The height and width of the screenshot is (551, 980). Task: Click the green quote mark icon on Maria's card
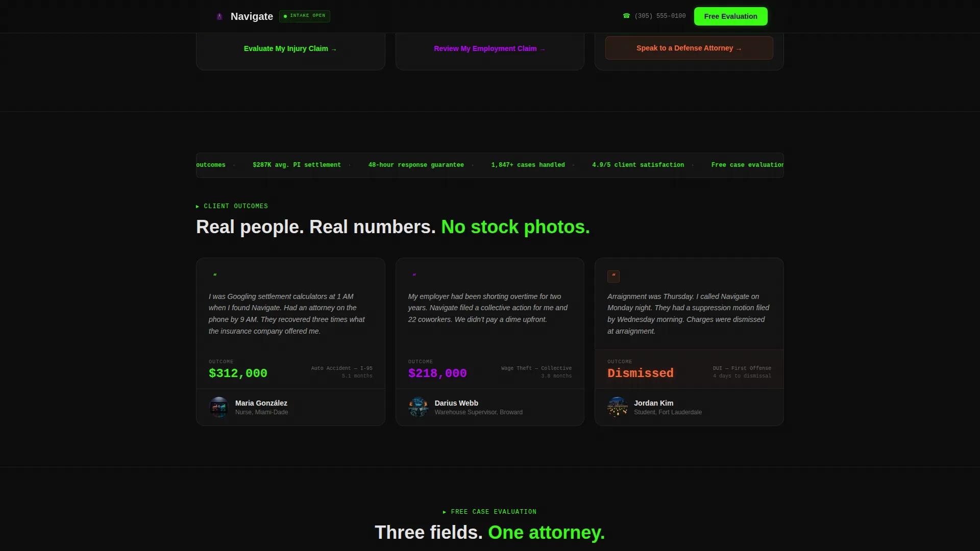pyautogui.click(x=215, y=276)
